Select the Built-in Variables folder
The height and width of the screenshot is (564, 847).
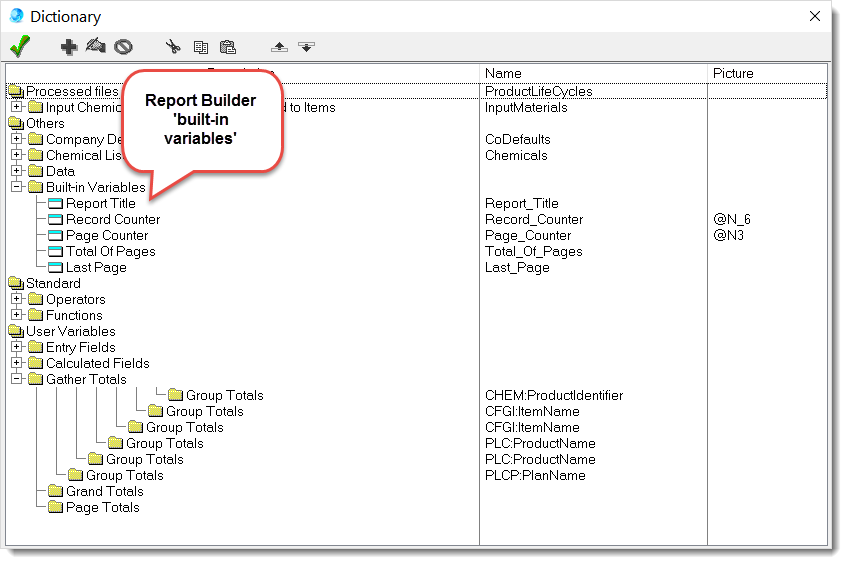[x=96, y=187]
